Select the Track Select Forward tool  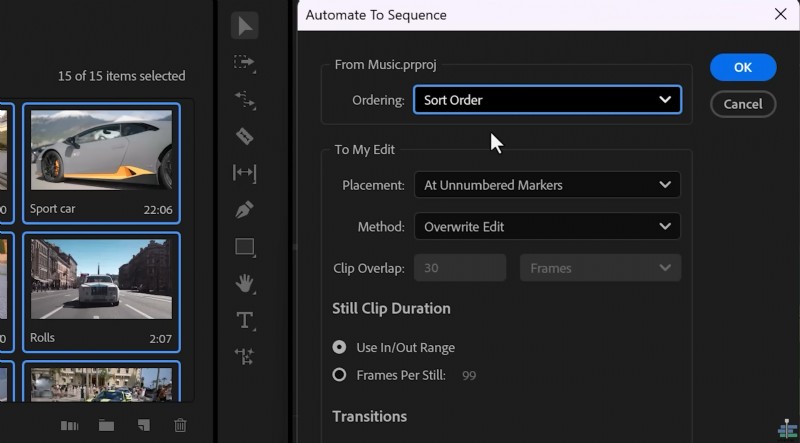click(x=245, y=63)
